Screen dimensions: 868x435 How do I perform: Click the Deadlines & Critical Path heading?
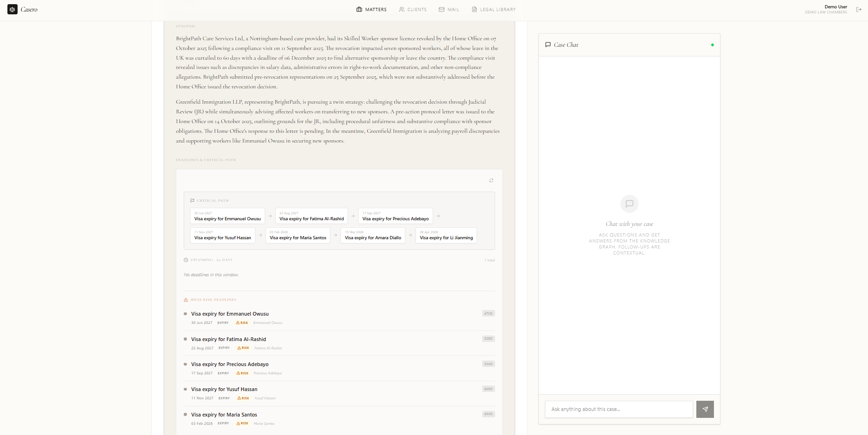pyautogui.click(x=206, y=160)
